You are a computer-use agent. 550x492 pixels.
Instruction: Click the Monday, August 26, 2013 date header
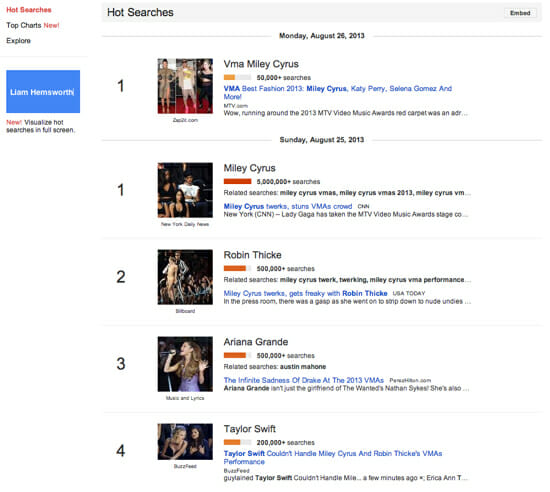(322, 36)
